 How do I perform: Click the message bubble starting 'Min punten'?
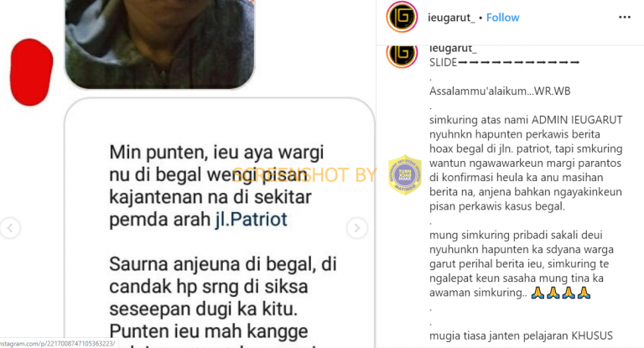220,222
